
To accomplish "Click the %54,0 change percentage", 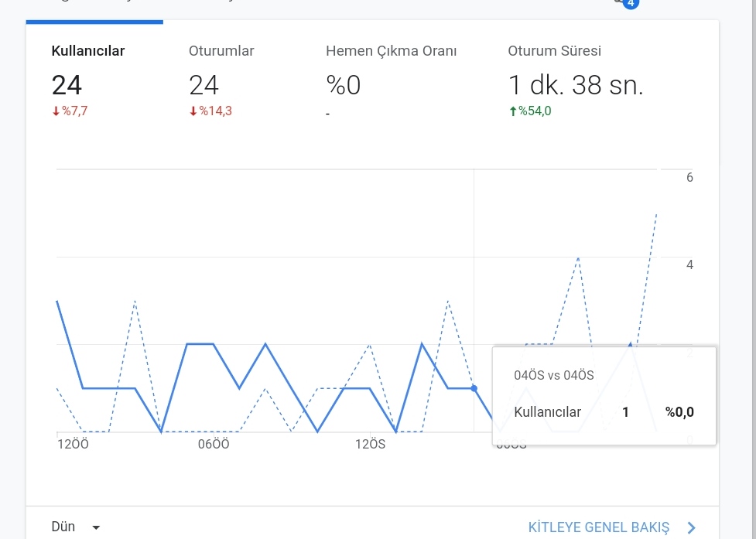I will 535,111.
